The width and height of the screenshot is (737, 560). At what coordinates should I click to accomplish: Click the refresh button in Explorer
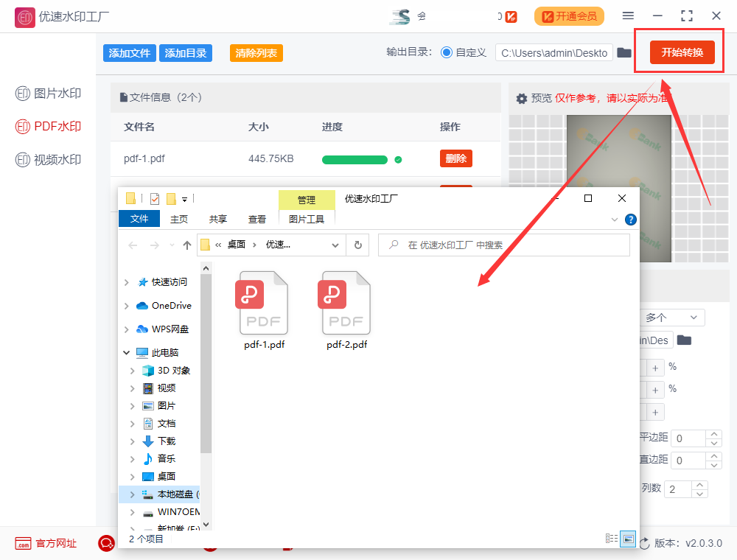click(358, 245)
